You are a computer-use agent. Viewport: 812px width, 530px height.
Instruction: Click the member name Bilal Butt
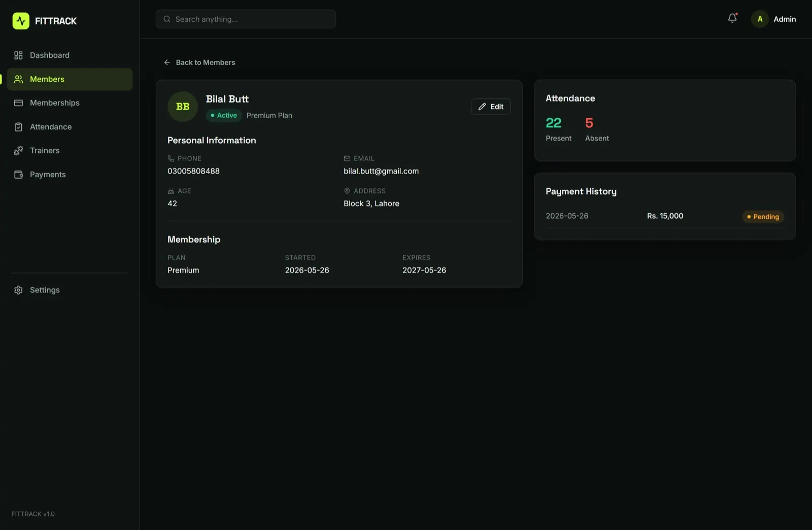227,99
